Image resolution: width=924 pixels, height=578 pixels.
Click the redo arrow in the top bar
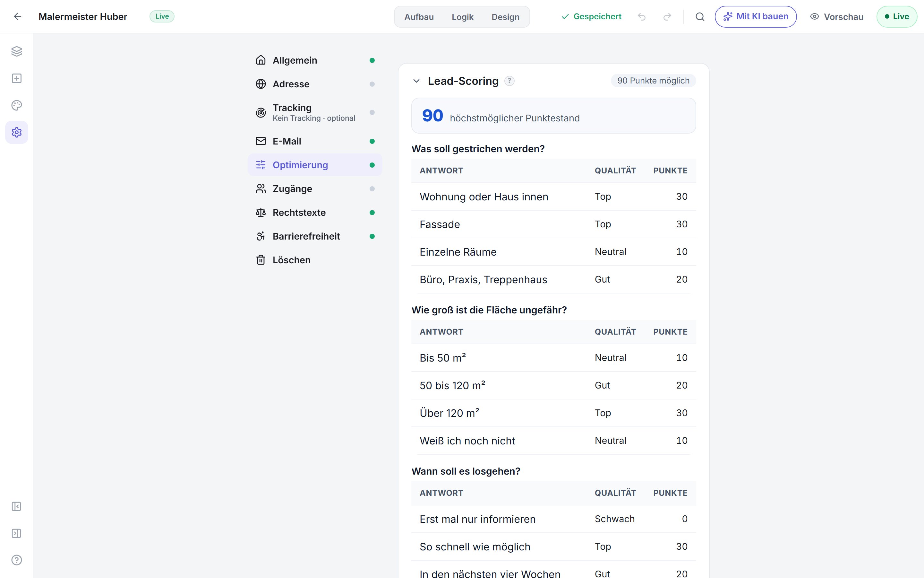pyautogui.click(x=667, y=16)
